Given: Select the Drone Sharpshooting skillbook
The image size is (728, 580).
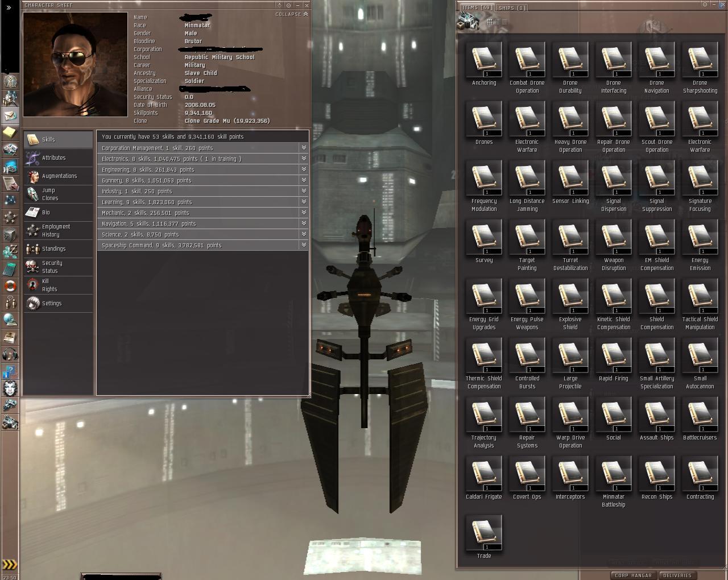Looking at the screenshot, I should point(700,68).
